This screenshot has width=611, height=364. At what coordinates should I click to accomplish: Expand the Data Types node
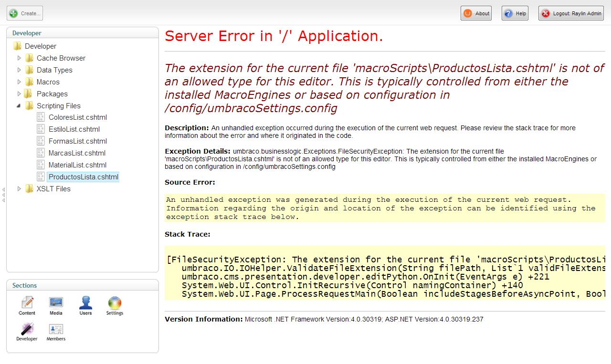click(x=19, y=70)
